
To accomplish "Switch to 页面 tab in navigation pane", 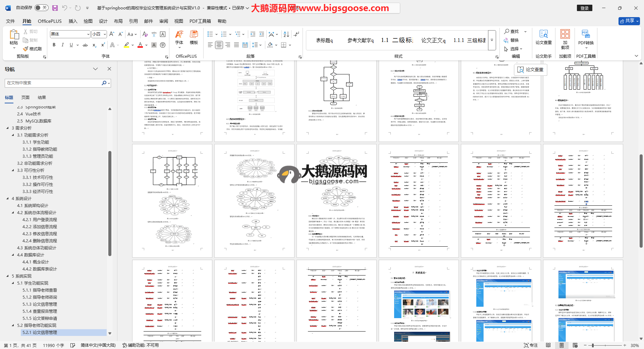I will 25,98.
